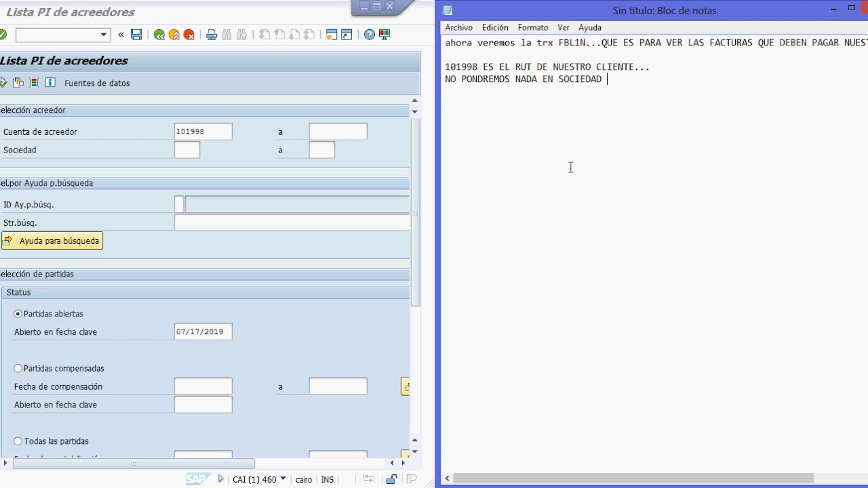Image resolution: width=868 pixels, height=488 pixels.
Task: Click the Notepad icon in title bar
Action: [x=448, y=10]
